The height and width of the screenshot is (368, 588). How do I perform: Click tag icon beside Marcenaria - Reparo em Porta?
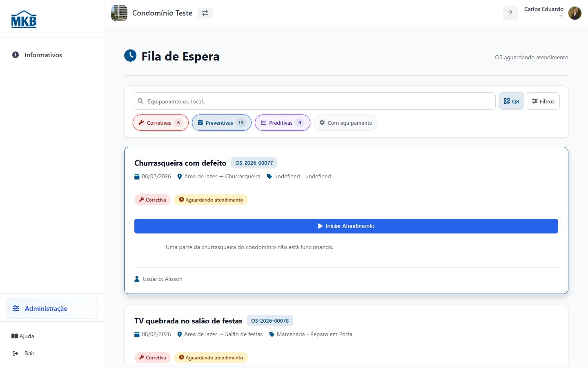pos(272,334)
